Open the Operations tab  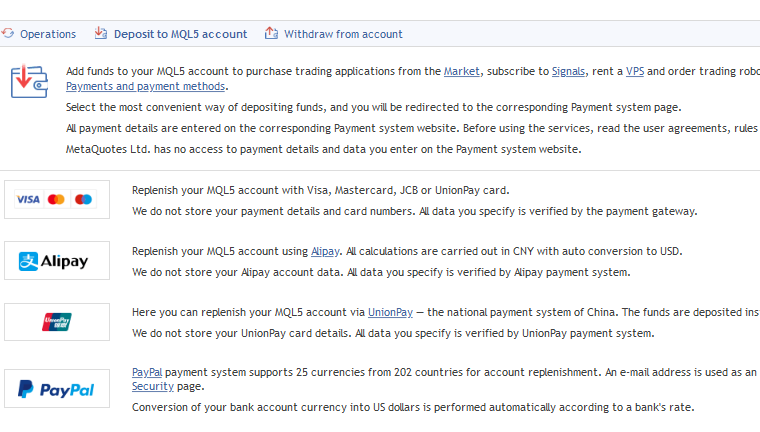click(48, 34)
